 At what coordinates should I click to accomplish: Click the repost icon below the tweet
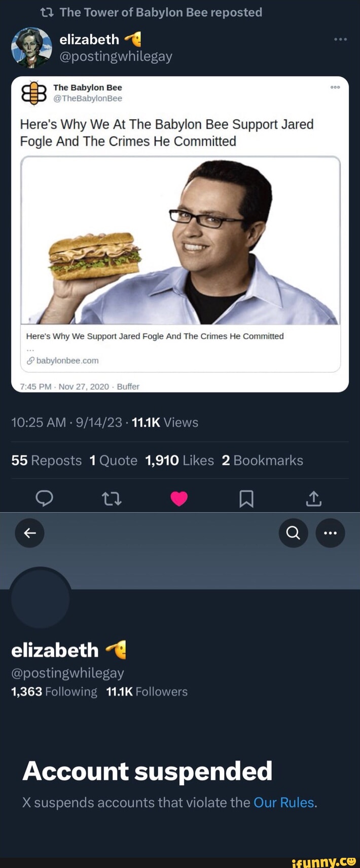tap(112, 498)
